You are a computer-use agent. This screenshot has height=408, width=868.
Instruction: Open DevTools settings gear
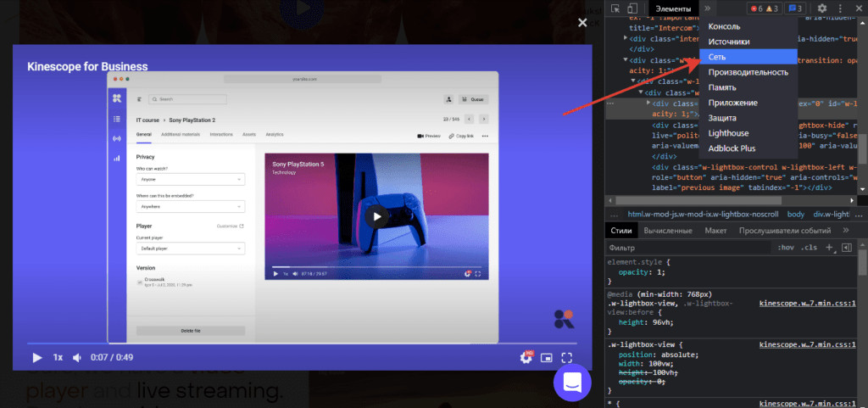[x=821, y=8]
